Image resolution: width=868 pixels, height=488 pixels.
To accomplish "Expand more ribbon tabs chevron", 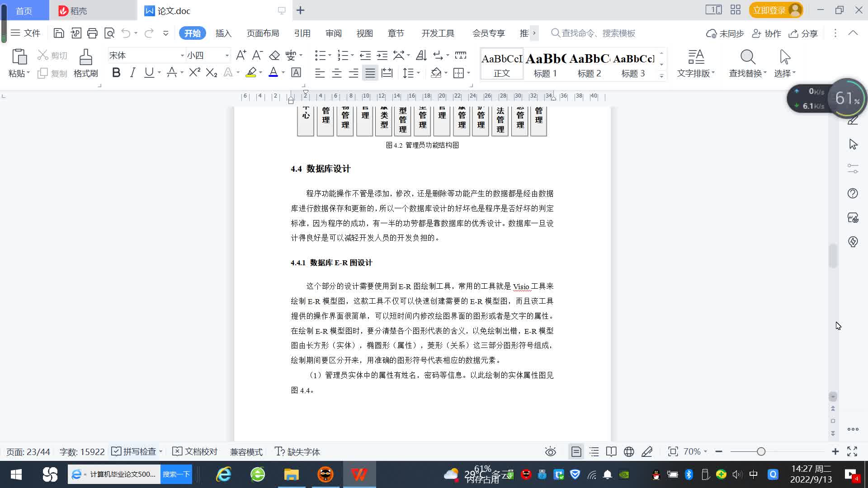I will tap(534, 33).
